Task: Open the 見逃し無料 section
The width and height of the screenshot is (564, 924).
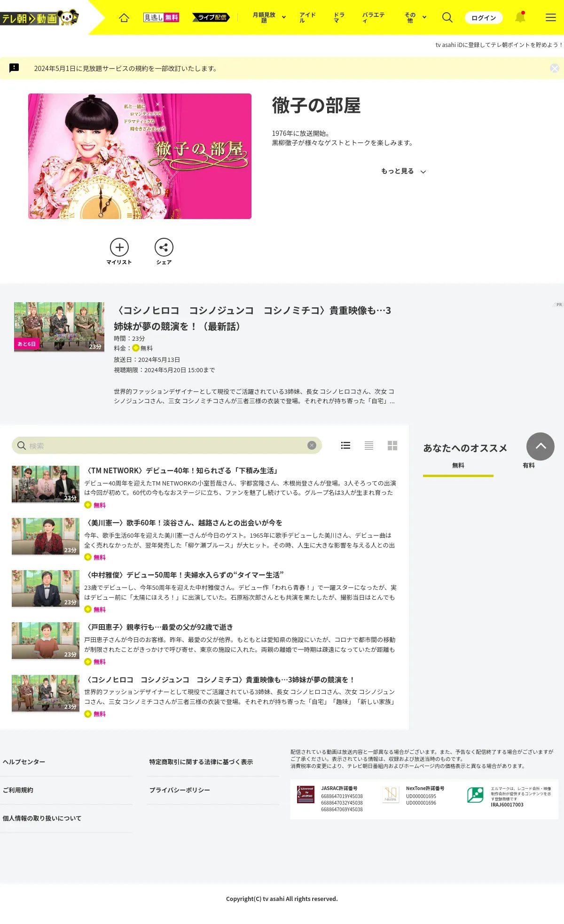Action: click(x=161, y=17)
